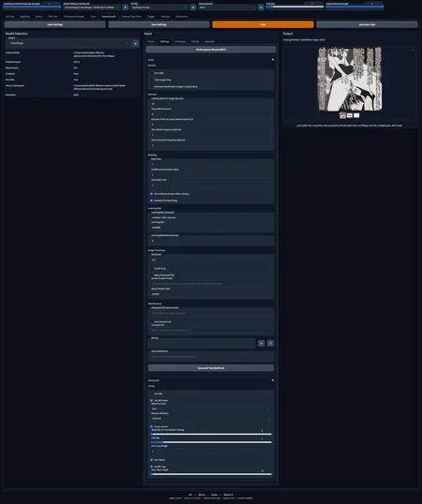Image resolution: width=422 pixels, height=504 pixels.
Task: Click the Save and Test Webhook button
Action: tap(211, 368)
